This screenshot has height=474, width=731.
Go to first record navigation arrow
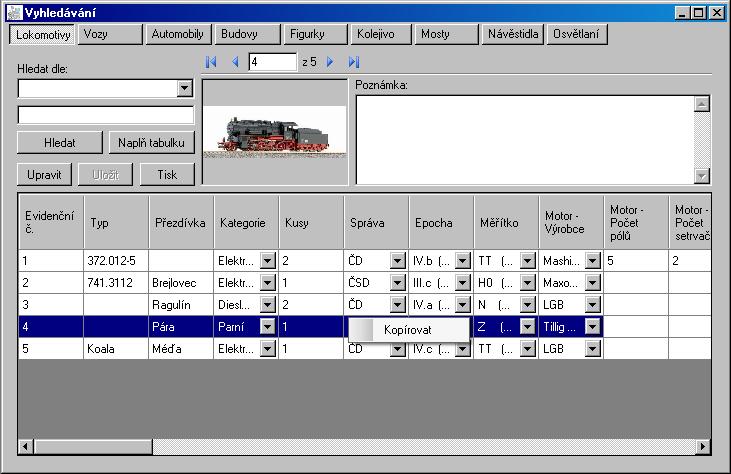pyautogui.click(x=211, y=62)
